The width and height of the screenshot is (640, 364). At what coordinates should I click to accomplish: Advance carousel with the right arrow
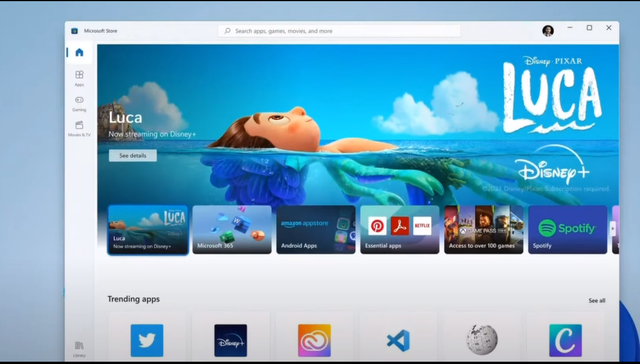[x=613, y=229]
